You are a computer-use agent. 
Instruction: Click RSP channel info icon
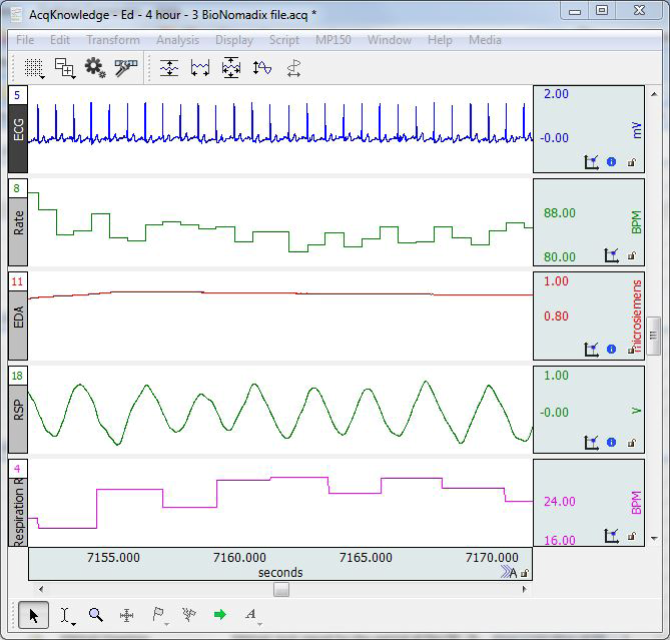coord(611,442)
